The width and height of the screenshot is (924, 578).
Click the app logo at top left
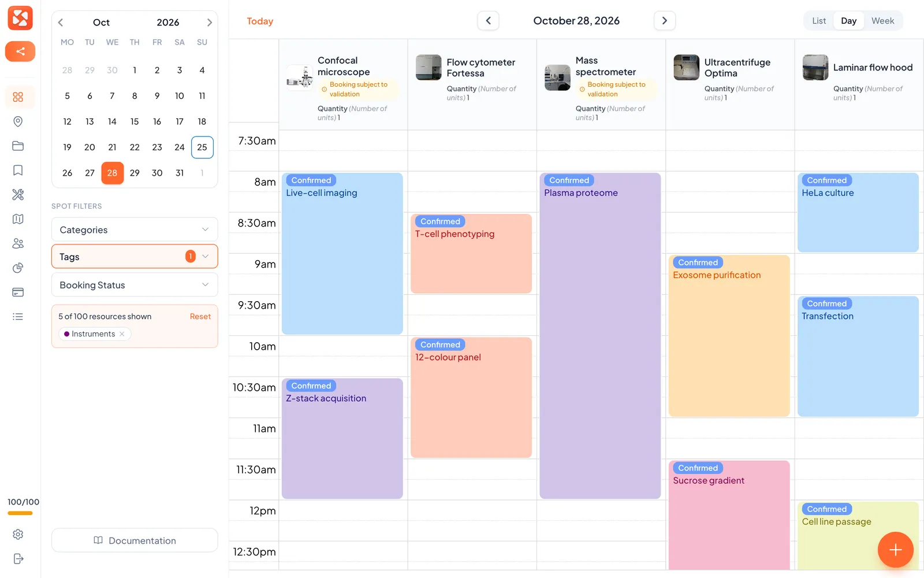(20, 18)
